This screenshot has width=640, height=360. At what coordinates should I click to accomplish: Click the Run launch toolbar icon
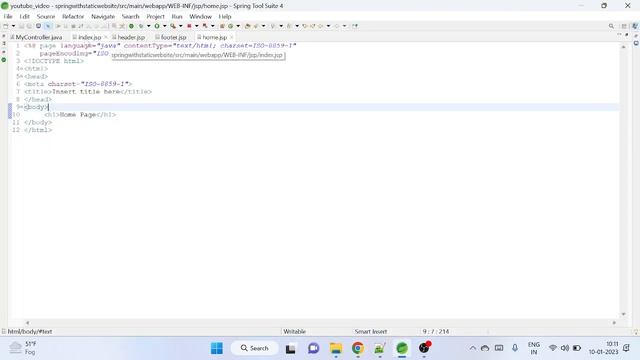coord(140,26)
